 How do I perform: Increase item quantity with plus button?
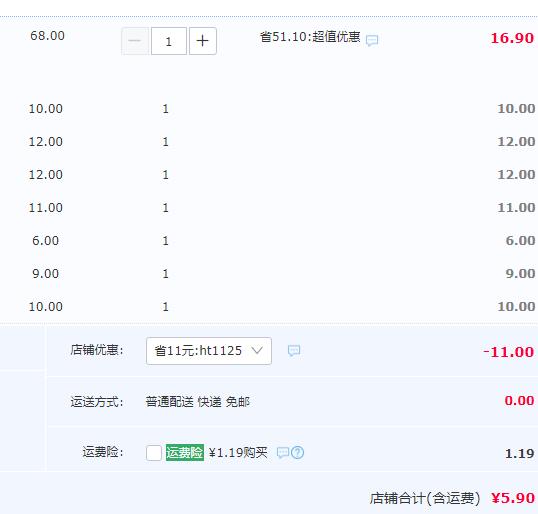coord(203,41)
